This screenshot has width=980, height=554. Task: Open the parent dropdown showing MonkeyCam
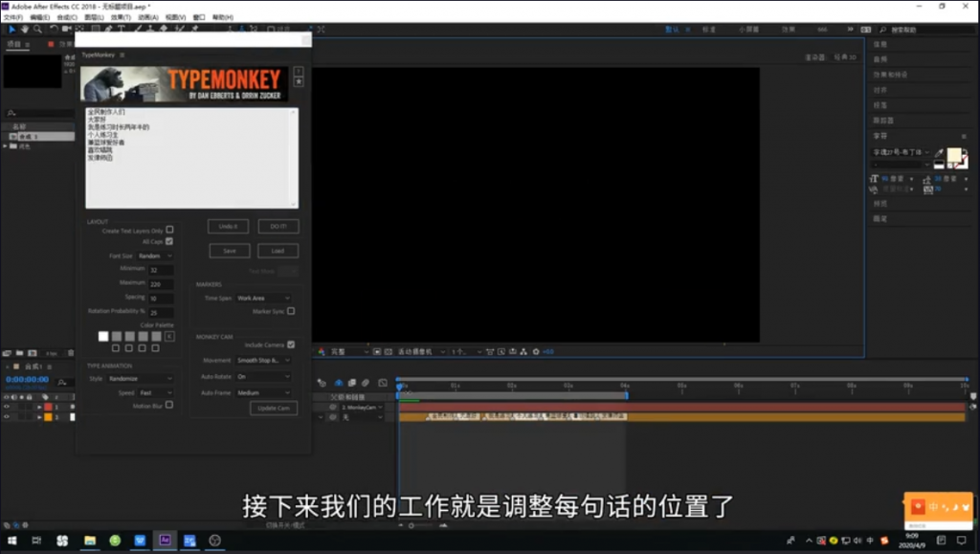tap(361, 408)
